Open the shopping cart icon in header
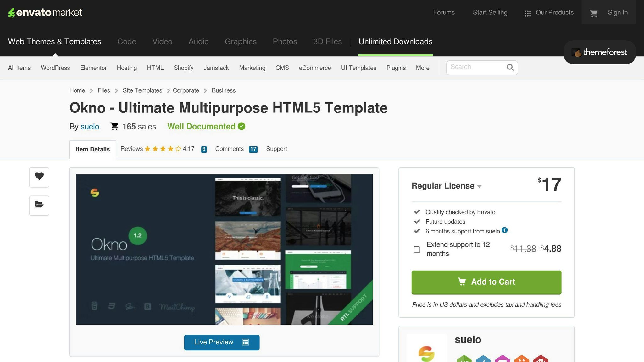Screen dimensions: 644x362 tap(594, 13)
